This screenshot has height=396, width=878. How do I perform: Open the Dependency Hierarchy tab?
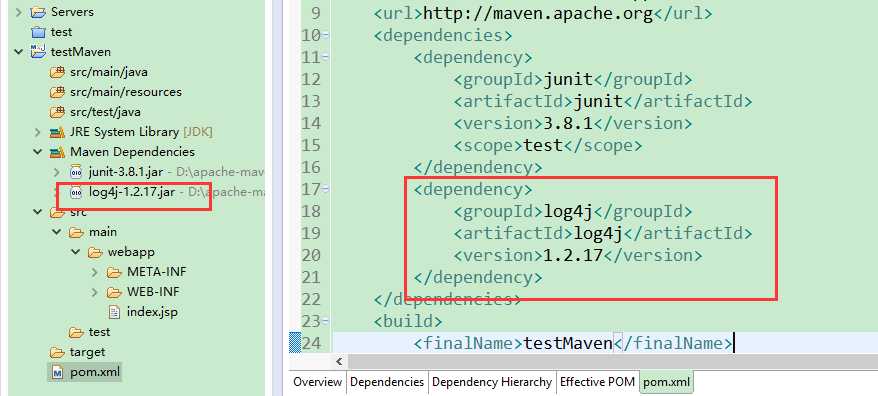point(492,382)
